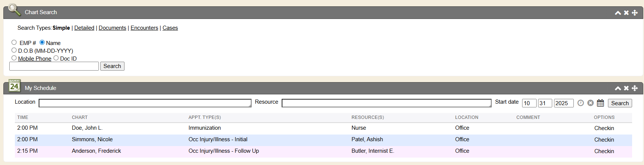Screen dimensions: 644x165
Task: Click the move icon on Chart Search
Action: pyautogui.click(x=635, y=13)
